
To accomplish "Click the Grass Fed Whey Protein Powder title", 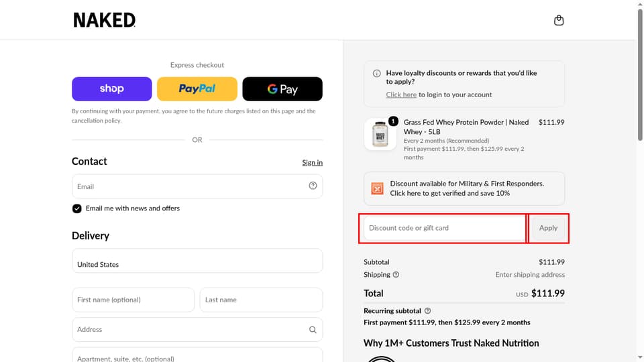I will (x=466, y=127).
